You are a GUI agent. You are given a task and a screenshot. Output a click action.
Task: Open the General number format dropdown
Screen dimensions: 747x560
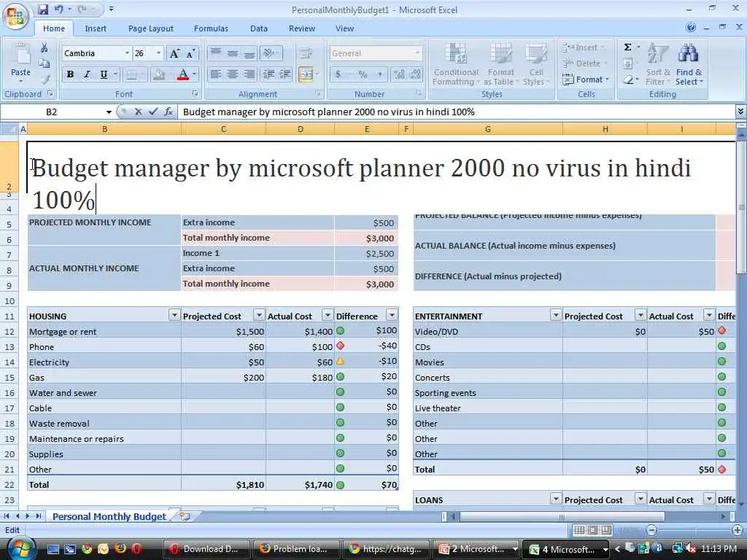[417, 53]
